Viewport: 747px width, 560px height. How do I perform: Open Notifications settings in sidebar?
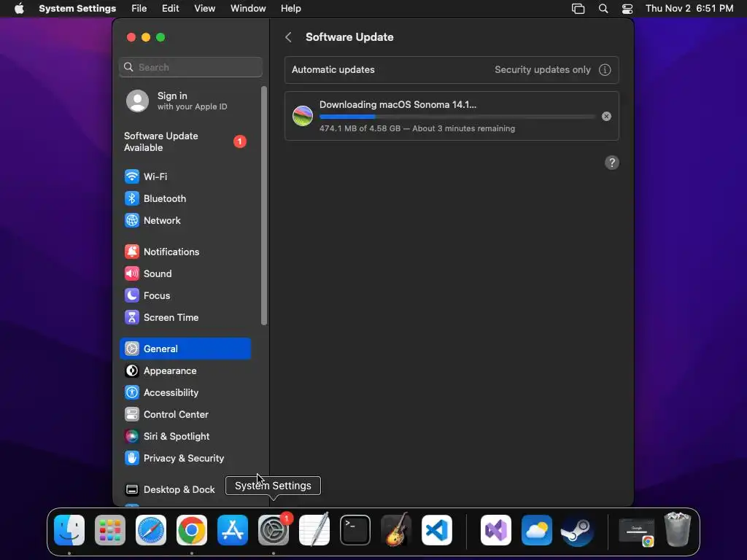click(x=185, y=252)
